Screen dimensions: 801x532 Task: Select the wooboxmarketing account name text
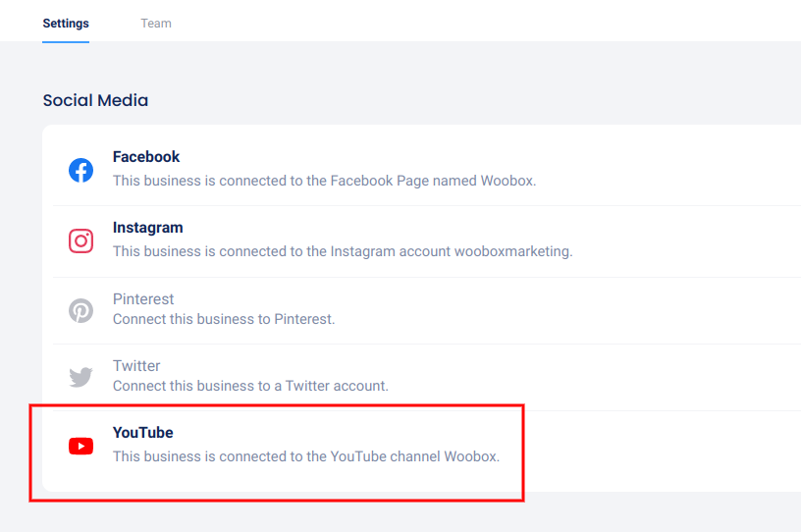coord(511,251)
